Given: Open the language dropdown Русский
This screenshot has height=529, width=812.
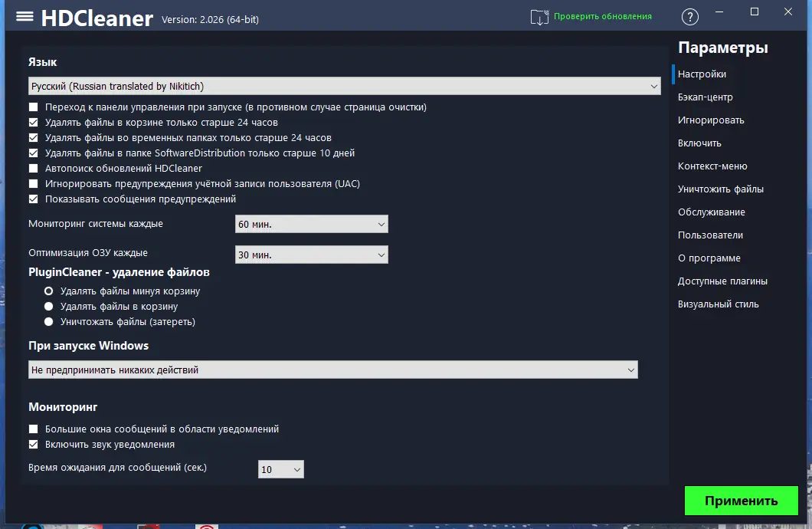Looking at the screenshot, I should pyautogui.click(x=345, y=86).
